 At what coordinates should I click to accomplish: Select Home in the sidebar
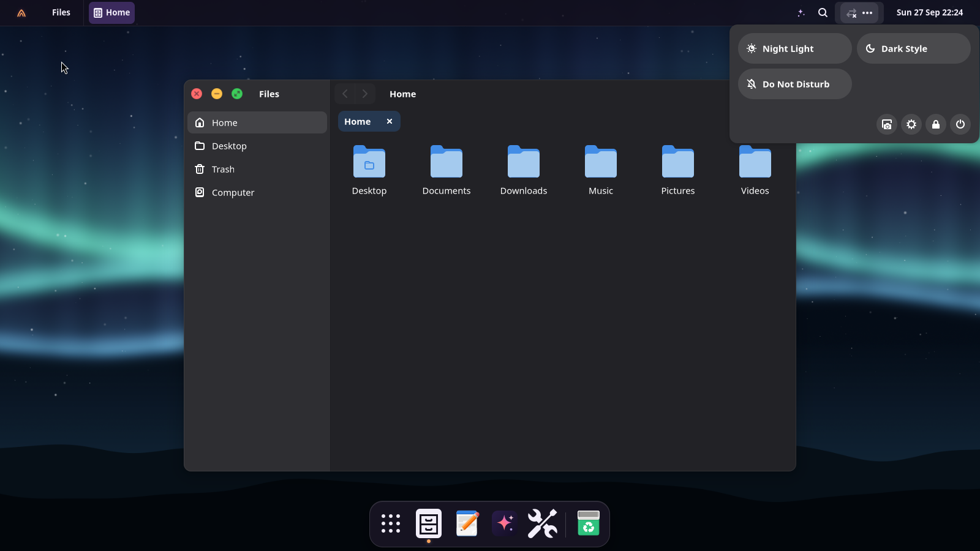click(257, 122)
